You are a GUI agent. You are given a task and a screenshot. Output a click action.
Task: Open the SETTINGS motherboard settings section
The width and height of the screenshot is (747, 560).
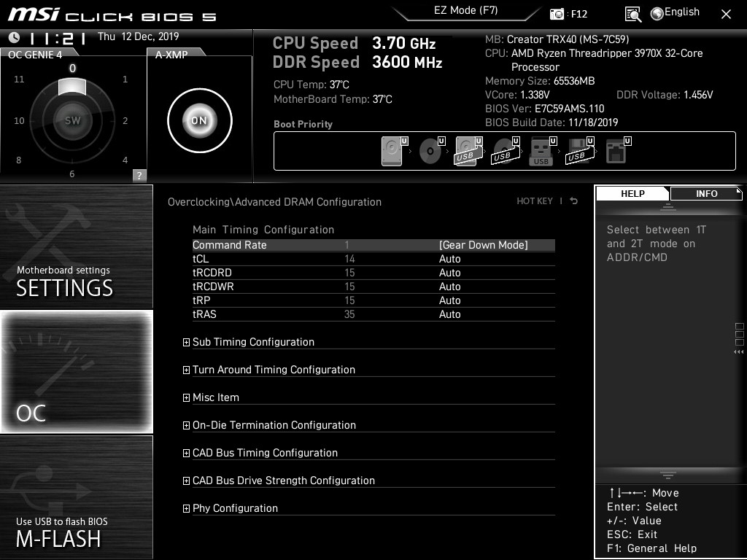click(76, 246)
